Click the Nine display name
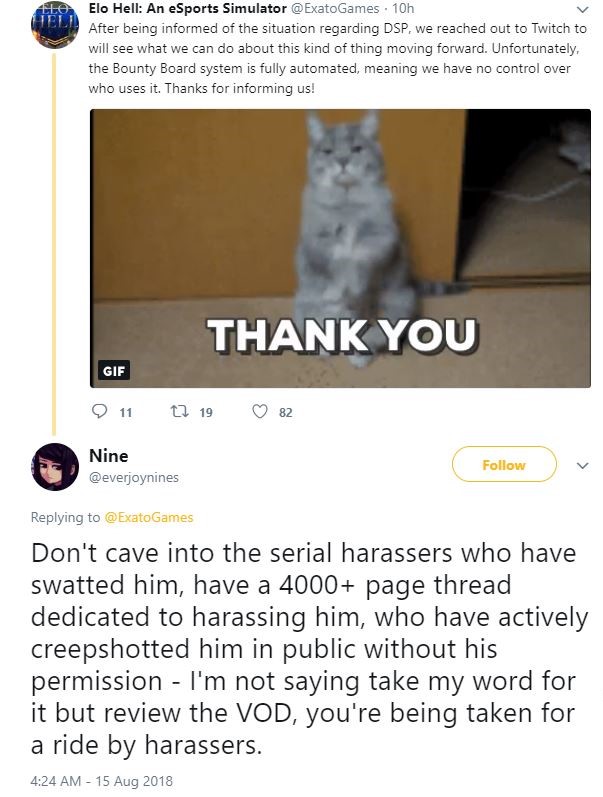The height and width of the screenshot is (797, 603). point(109,455)
